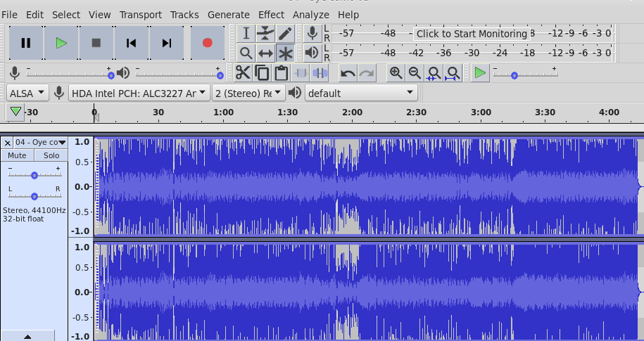
Task: Click the Undo arrow icon
Action: [x=348, y=73]
